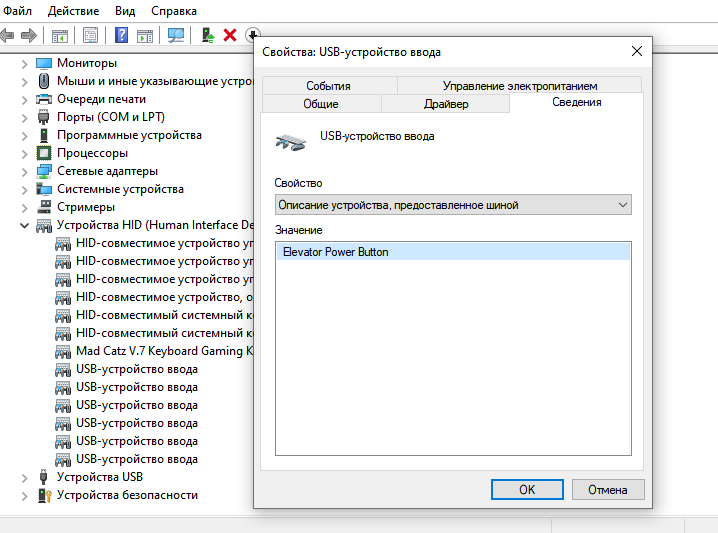The image size is (718, 533).
Task: Click the show/hide console tree toolbar icon
Action: click(x=60, y=35)
